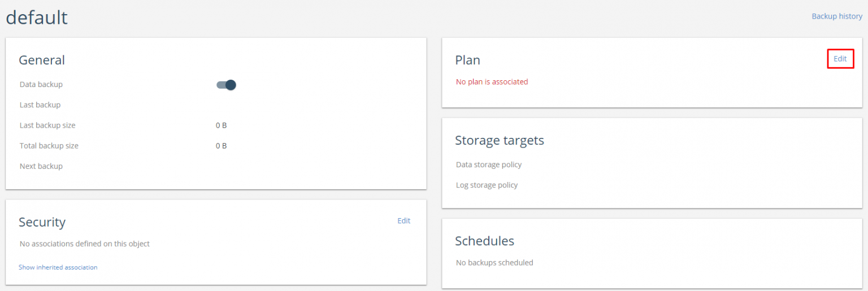The image size is (868, 291).
Task: Click 'No associations defined on this object'
Action: [84, 244]
